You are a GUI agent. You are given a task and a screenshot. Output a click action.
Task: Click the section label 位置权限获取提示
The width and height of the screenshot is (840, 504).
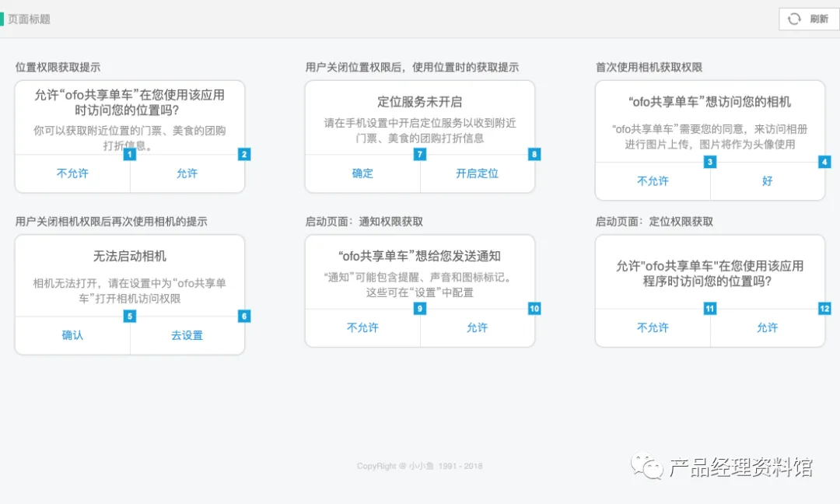[x=58, y=67]
